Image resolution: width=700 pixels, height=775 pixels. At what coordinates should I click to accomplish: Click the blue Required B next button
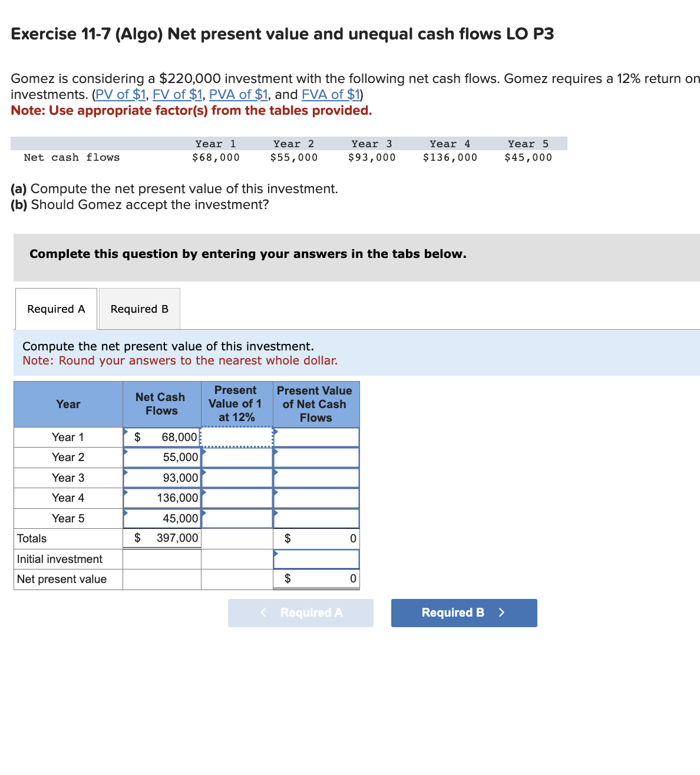[x=464, y=612]
